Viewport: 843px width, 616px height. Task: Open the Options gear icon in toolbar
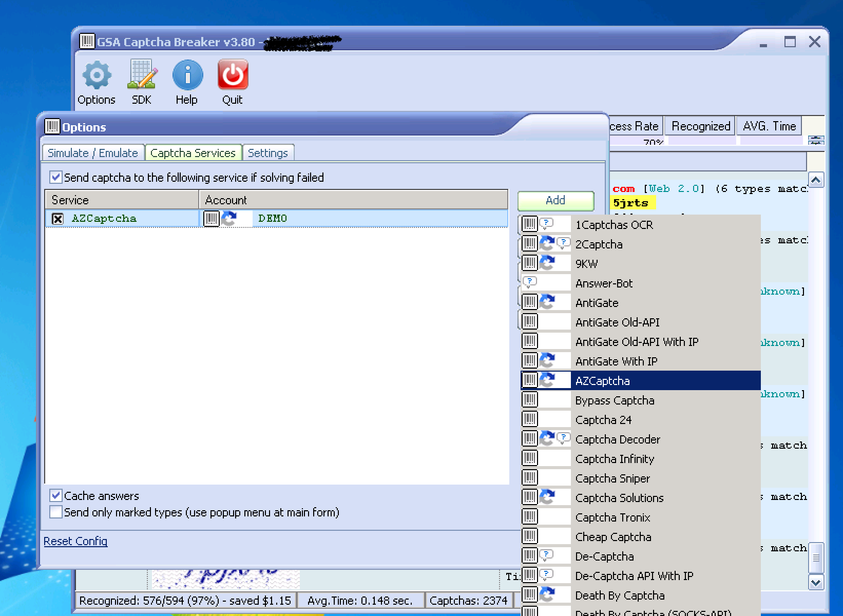click(97, 75)
